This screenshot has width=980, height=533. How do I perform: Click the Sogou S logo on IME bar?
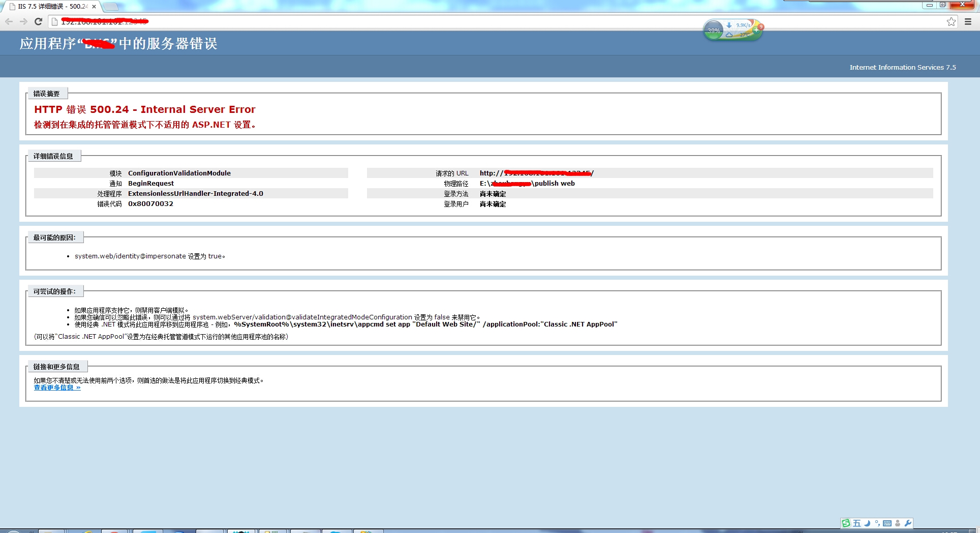tap(846, 523)
